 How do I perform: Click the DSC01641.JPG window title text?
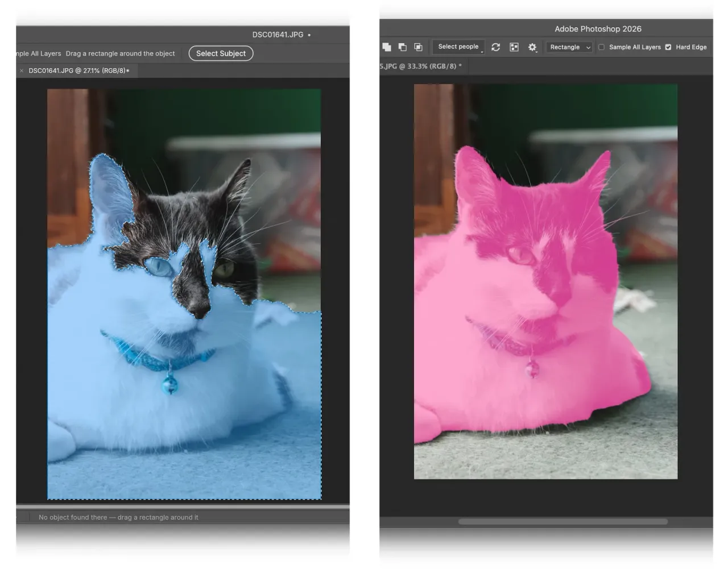[x=278, y=35]
